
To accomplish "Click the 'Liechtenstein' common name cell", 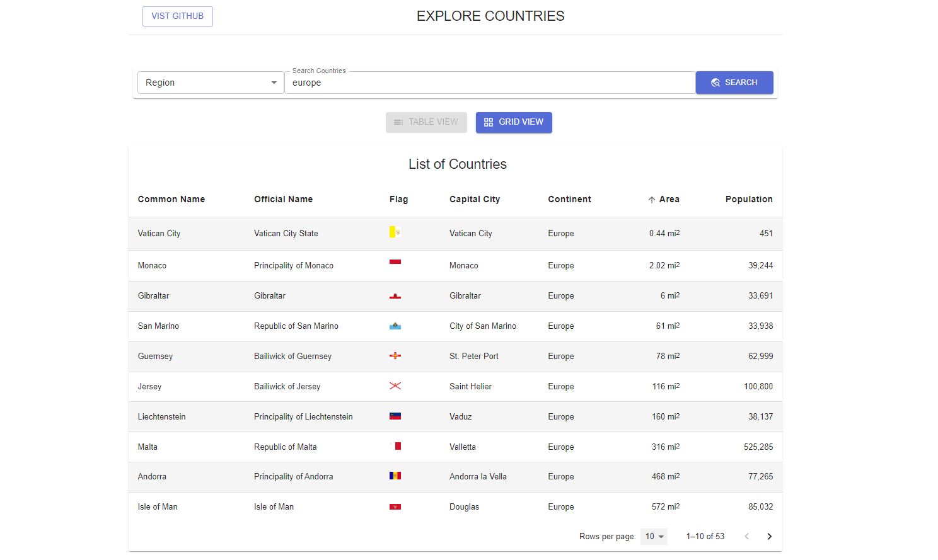I will (x=161, y=416).
